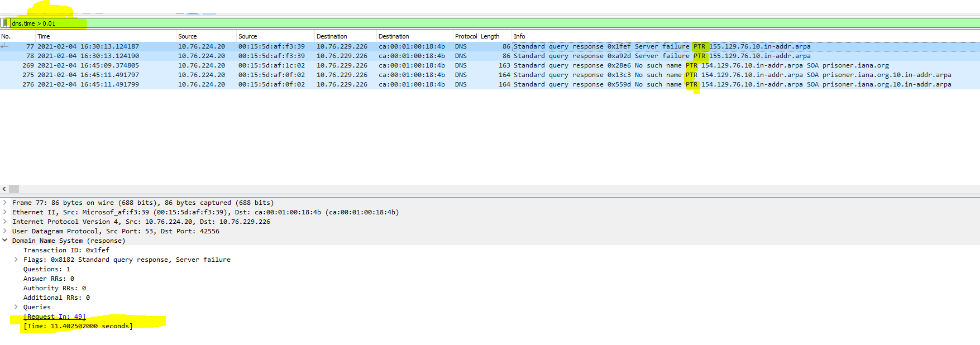This screenshot has width=980, height=345.
Task: Select packet number 275 in the list
Action: (490, 75)
